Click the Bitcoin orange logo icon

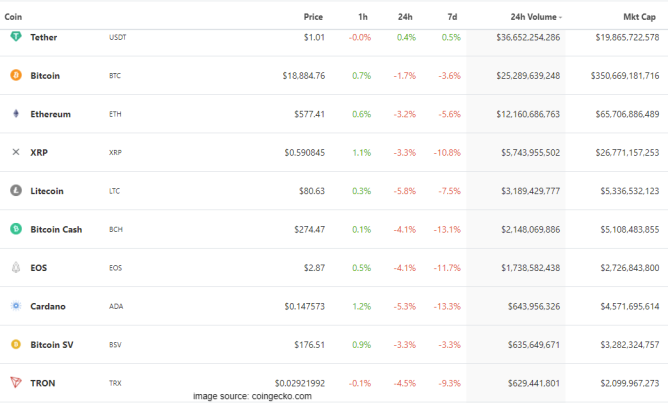click(16, 75)
